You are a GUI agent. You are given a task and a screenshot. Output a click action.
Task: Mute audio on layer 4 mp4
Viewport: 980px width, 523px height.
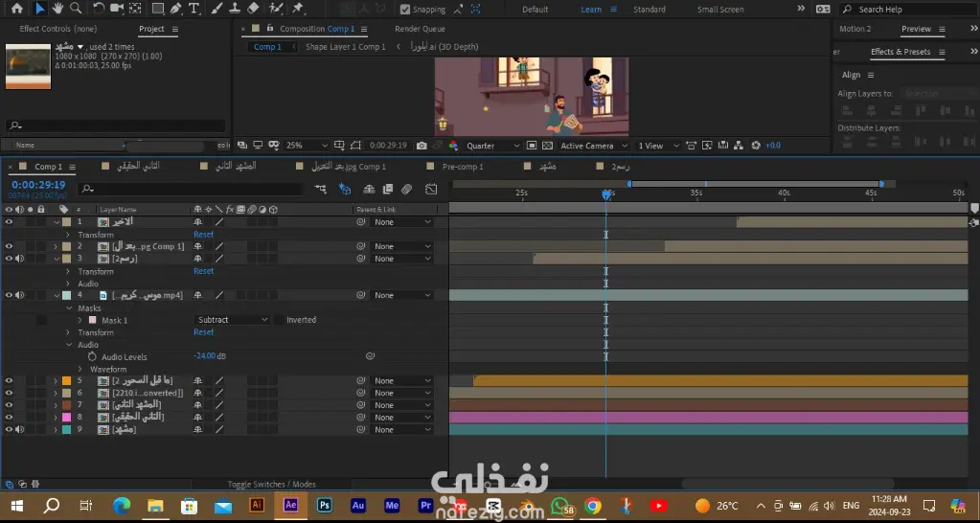pos(19,295)
